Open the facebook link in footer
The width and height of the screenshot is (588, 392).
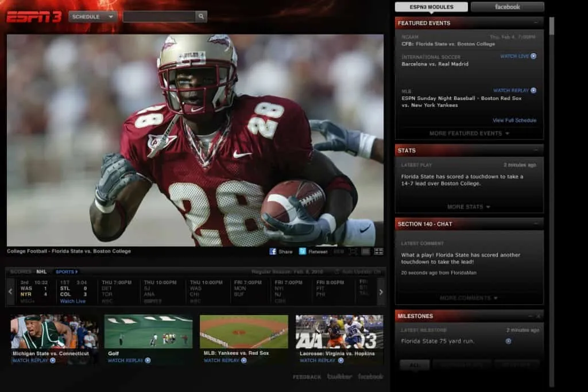tap(370, 377)
